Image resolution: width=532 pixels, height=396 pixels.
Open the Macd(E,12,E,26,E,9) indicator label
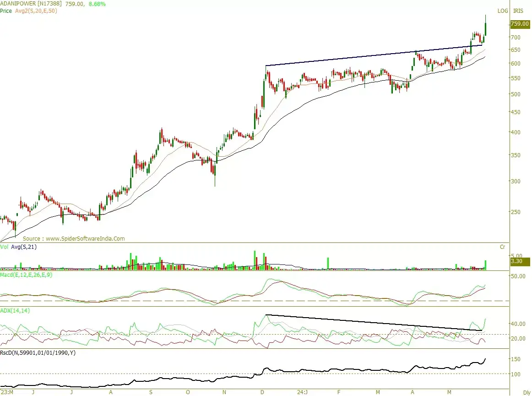point(26,275)
